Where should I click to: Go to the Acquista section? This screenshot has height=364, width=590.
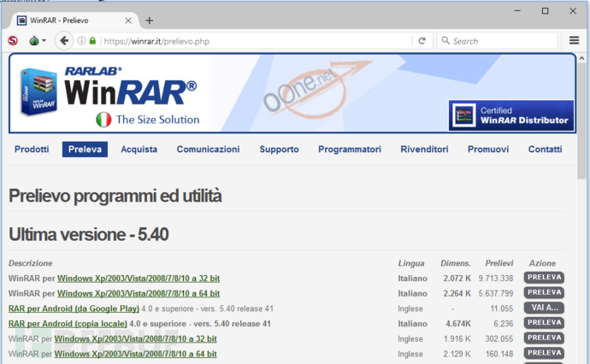point(139,150)
